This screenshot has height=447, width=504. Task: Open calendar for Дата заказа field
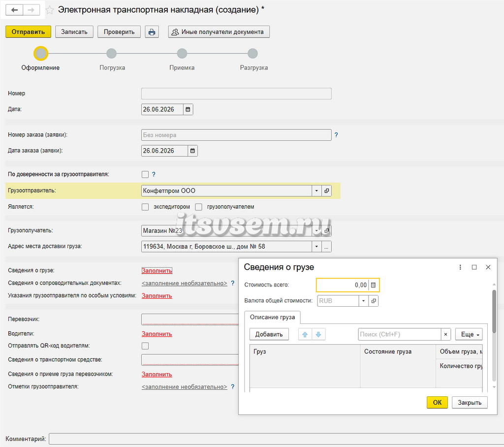coord(192,151)
